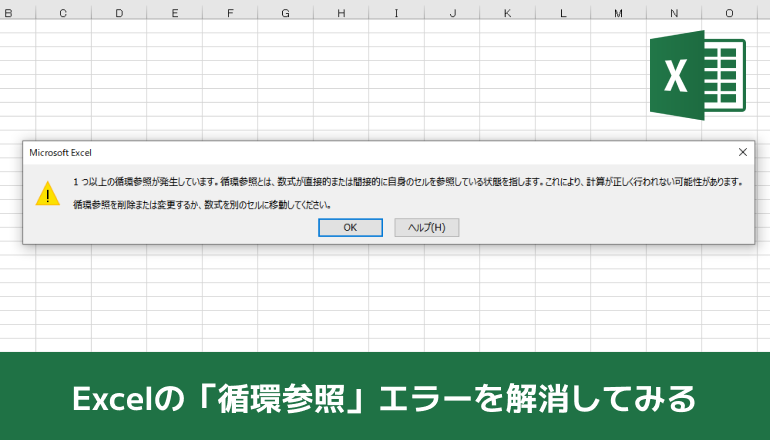Screen dimensions: 770x440
Task: Click the line '循環参照を削除または変更するか'
Action: point(202,204)
